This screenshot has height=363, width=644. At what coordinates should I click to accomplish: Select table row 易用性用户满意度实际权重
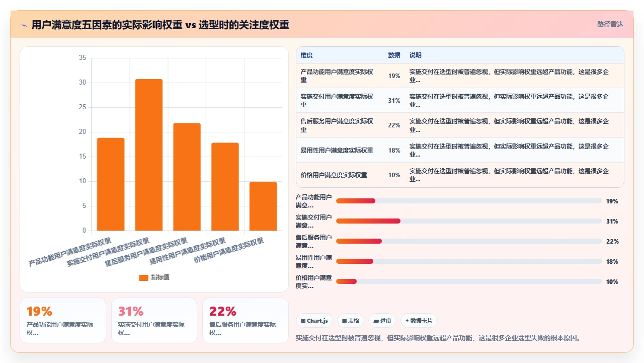pyautogui.click(x=460, y=150)
